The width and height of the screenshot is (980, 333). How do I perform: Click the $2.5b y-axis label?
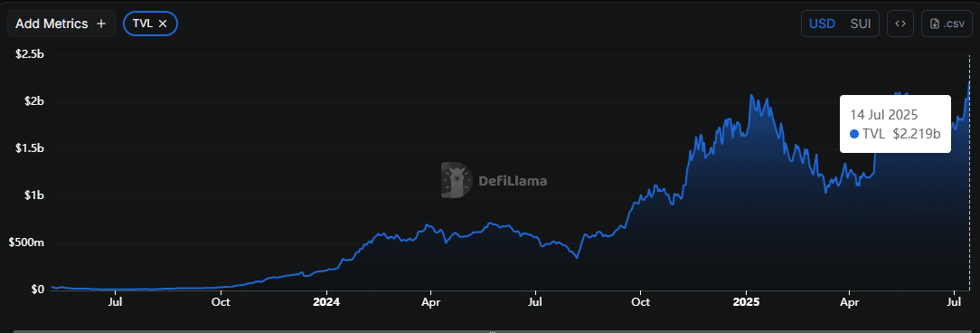(29, 54)
